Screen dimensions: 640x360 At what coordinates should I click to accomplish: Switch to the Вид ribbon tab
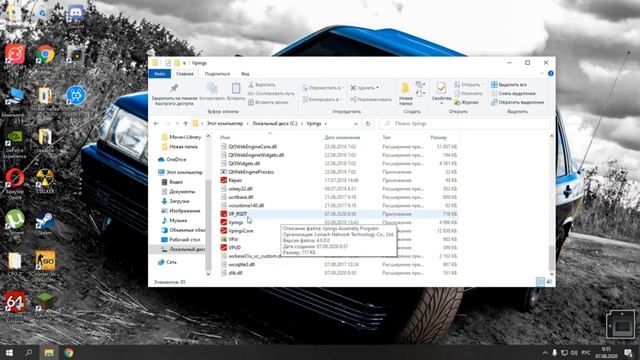(x=245, y=74)
